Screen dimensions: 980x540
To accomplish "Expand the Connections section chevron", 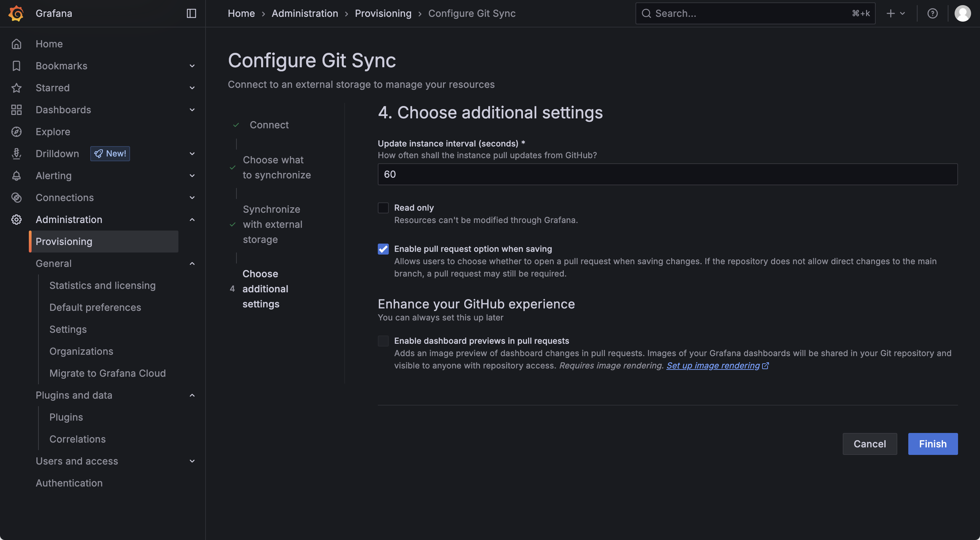I will coord(192,198).
